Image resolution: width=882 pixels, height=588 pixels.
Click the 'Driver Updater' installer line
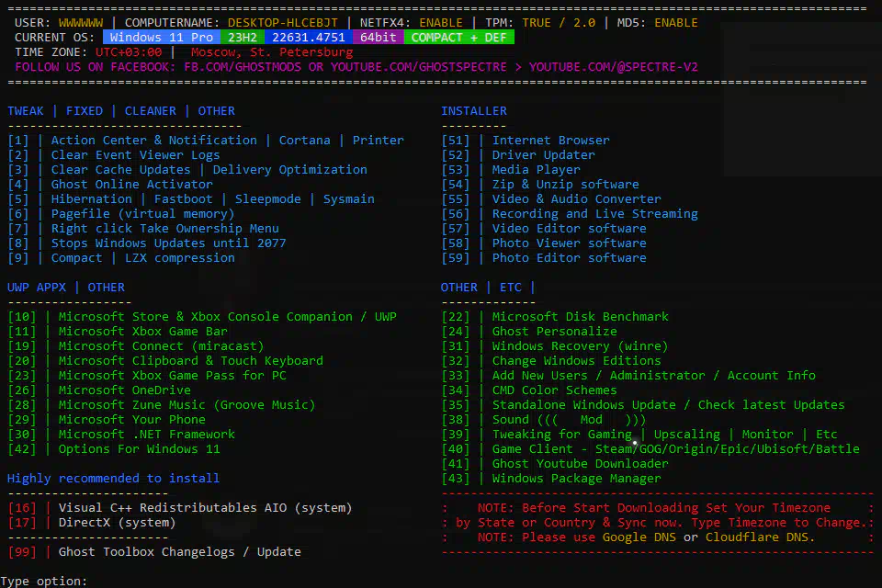tap(518, 154)
